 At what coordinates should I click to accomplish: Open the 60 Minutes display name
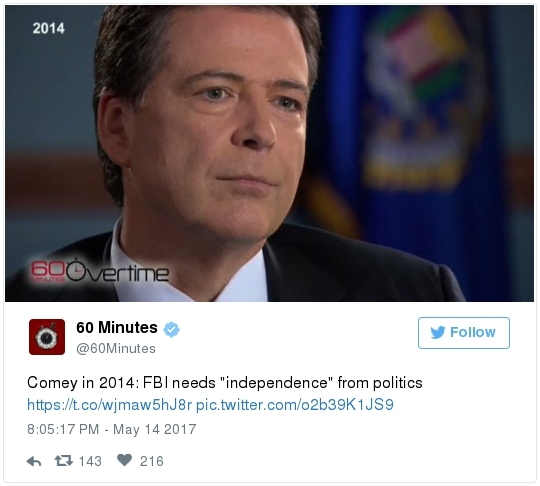point(117,328)
